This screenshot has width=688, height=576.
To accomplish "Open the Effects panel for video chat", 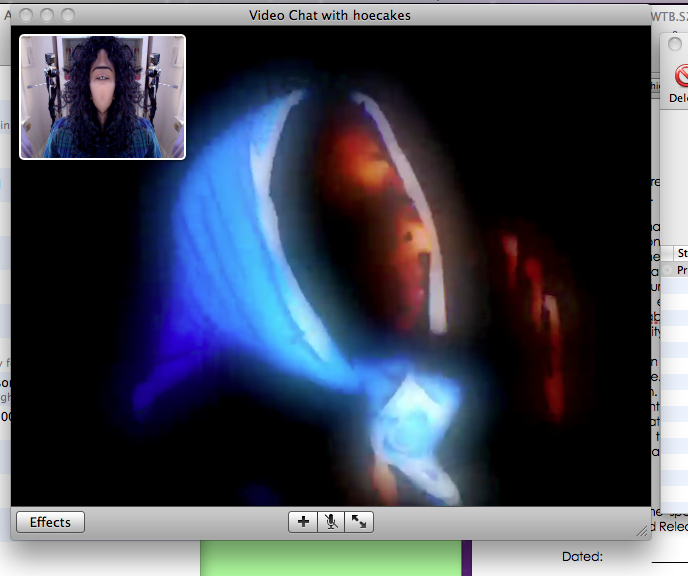I will (50, 522).
